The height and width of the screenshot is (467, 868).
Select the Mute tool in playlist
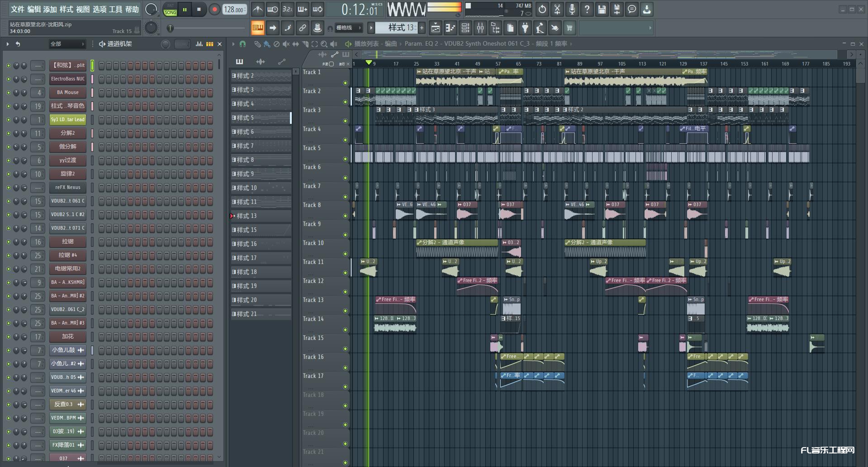(x=286, y=44)
